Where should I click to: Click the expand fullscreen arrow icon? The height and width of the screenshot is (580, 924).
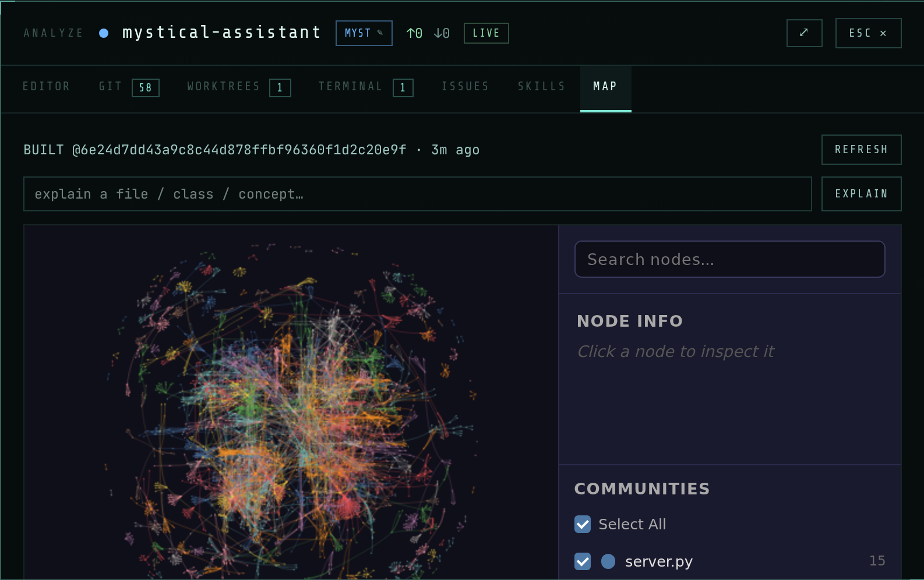(804, 33)
